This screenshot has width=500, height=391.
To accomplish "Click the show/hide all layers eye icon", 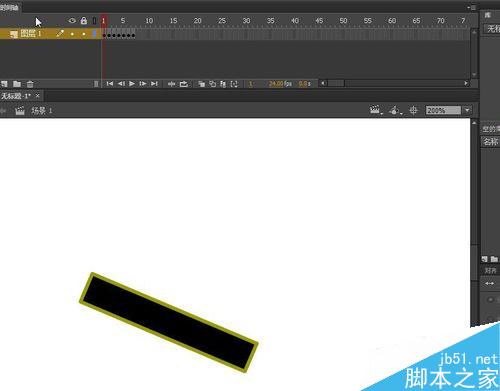I will [72, 21].
